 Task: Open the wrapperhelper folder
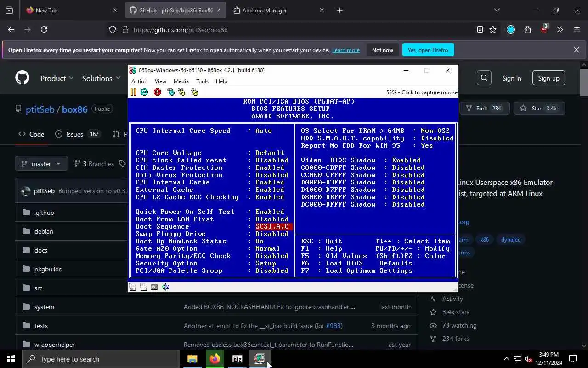55,345
